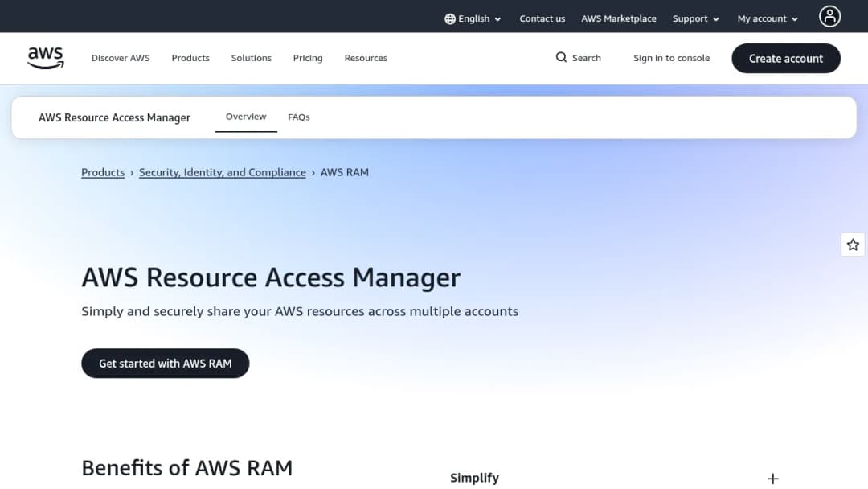868x489 pixels.
Task: Open the Support dropdown
Action: click(696, 18)
